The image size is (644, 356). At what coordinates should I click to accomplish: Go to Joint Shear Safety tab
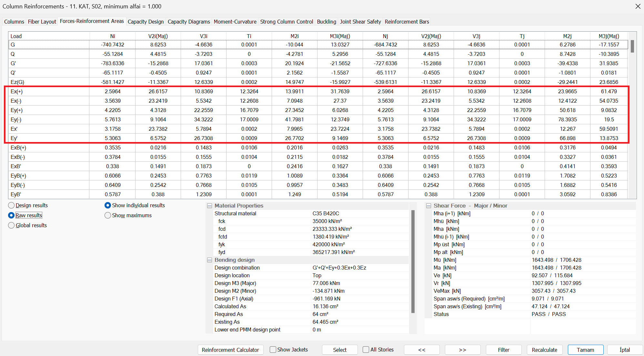[x=360, y=22]
